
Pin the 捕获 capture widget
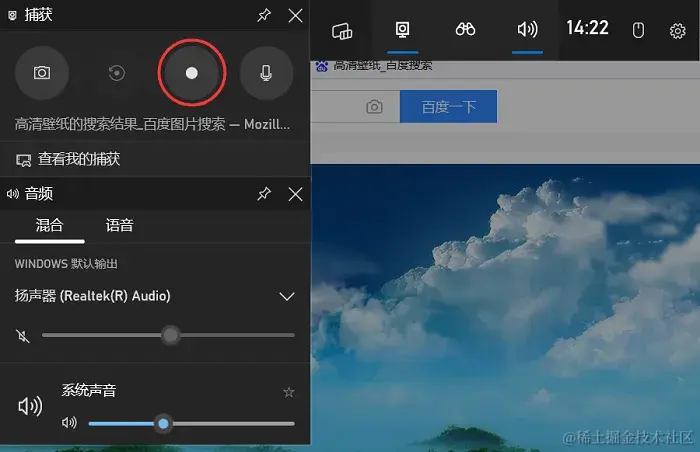pos(264,16)
